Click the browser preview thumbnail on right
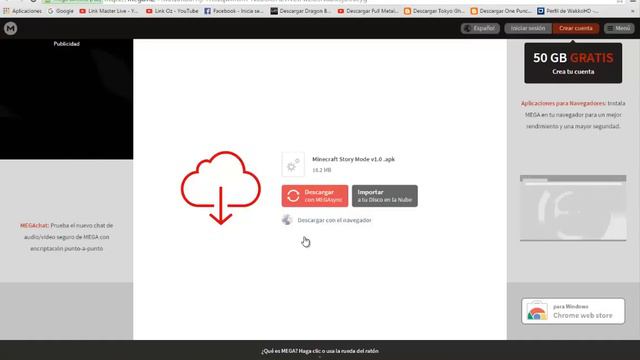Screen dimensions: 640x360 (573, 208)
